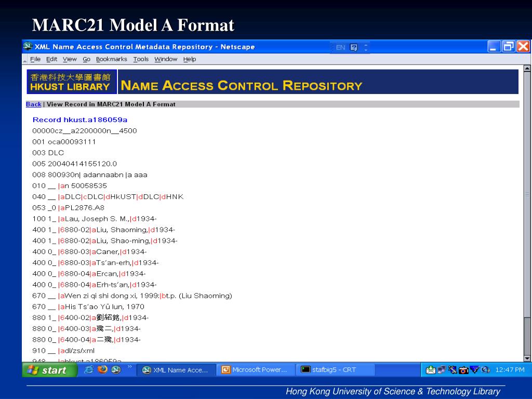This screenshot has height=399, width=532.
Task: Click the 400 Caner line
Action: click(89, 252)
